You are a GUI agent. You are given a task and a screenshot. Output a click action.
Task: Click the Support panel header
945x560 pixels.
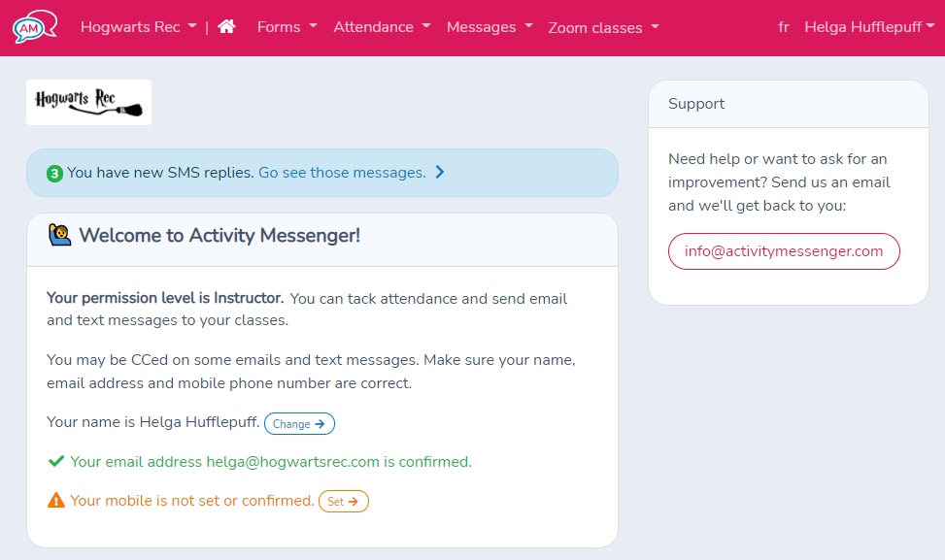coord(788,104)
